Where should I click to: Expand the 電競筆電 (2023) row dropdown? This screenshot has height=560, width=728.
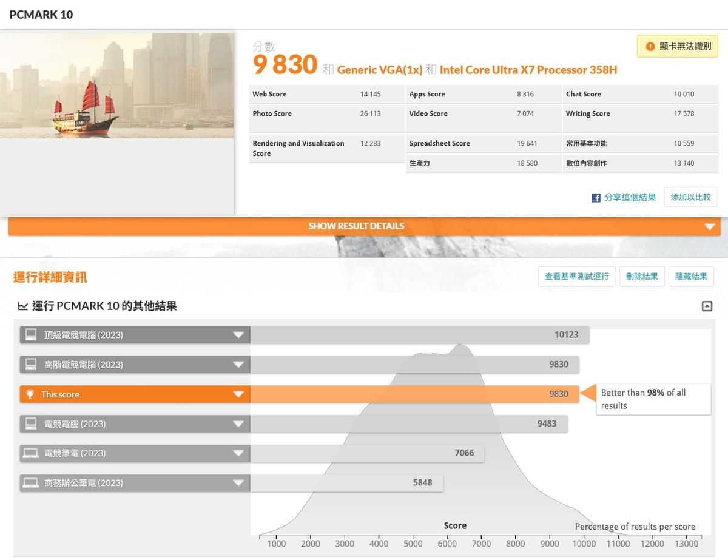point(238,453)
